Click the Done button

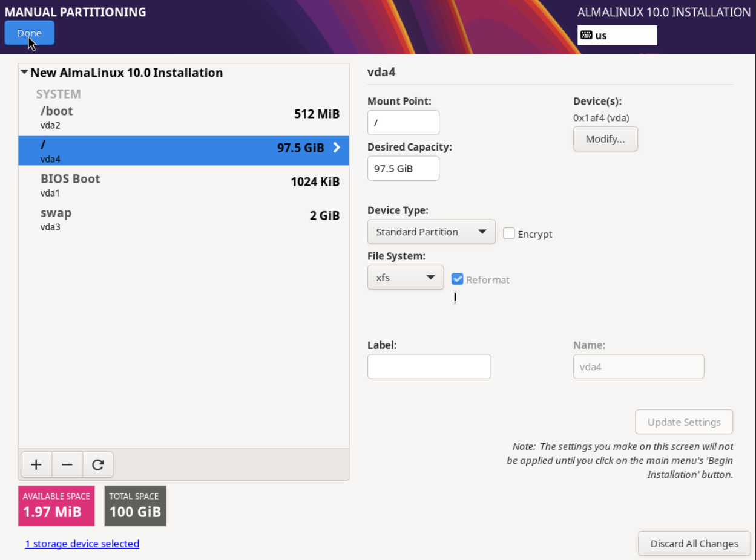tap(30, 33)
